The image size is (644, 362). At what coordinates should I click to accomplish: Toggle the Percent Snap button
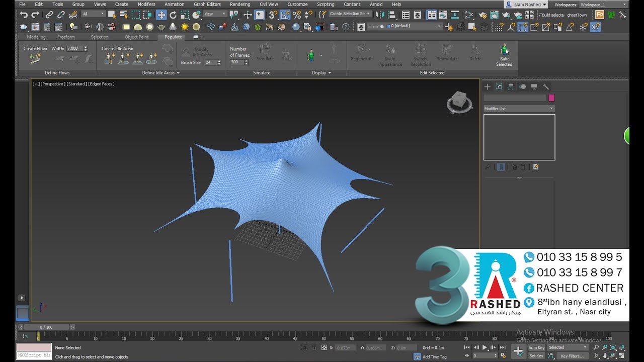tap(297, 15)
